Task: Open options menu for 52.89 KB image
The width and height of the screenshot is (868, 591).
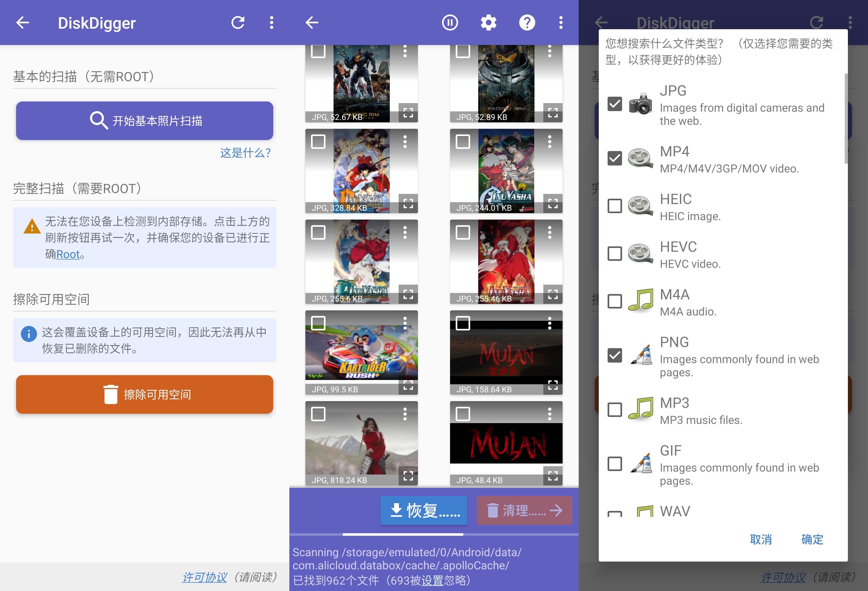Action: [549, 51]
